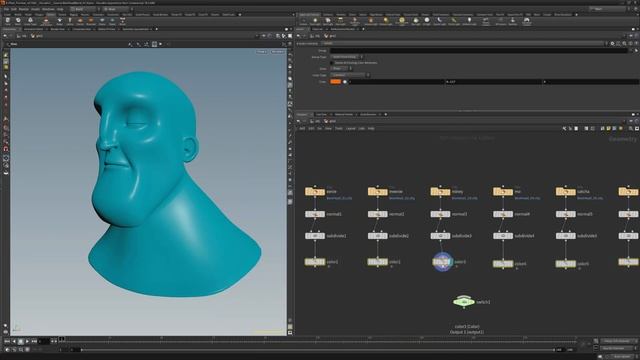Switch to the Tree View tab
Image resolution: width=640 pixels, height=360 pixels.
click(x=322, y=114)
